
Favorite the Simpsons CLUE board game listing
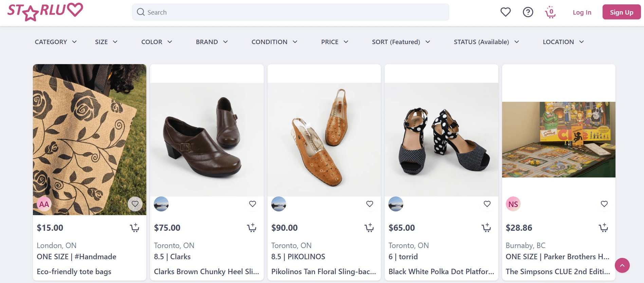[x=604, y=204]
